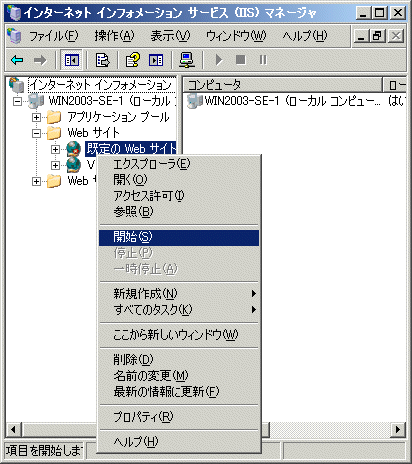Expand the 既定の Web サイト node
Viewport: 412px width, 464px height.
[x=55, y=149]
